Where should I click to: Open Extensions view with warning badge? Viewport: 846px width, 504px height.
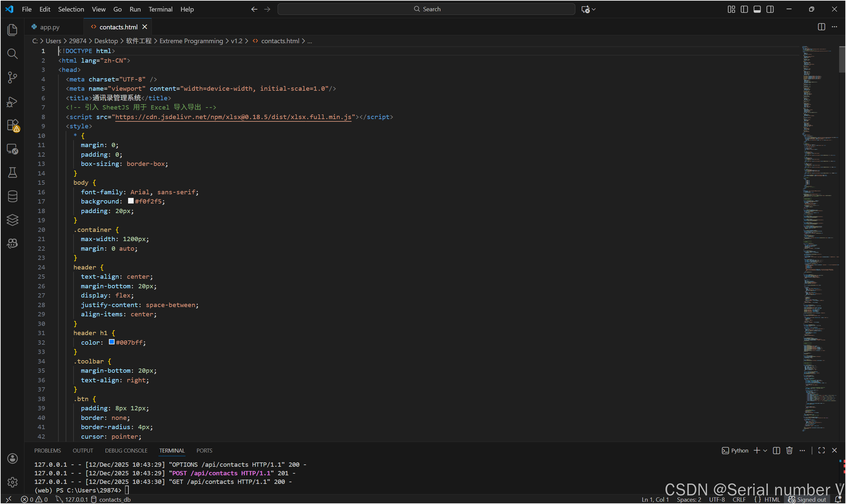(x=12, y=125)
